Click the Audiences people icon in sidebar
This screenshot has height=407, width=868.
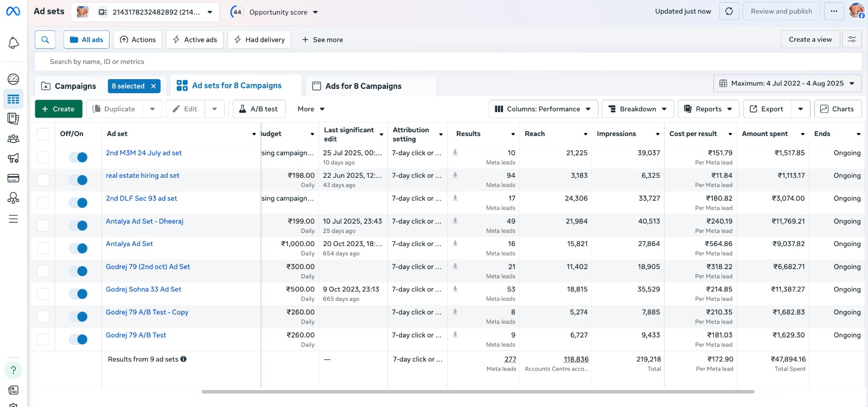(x=14, y=139)
